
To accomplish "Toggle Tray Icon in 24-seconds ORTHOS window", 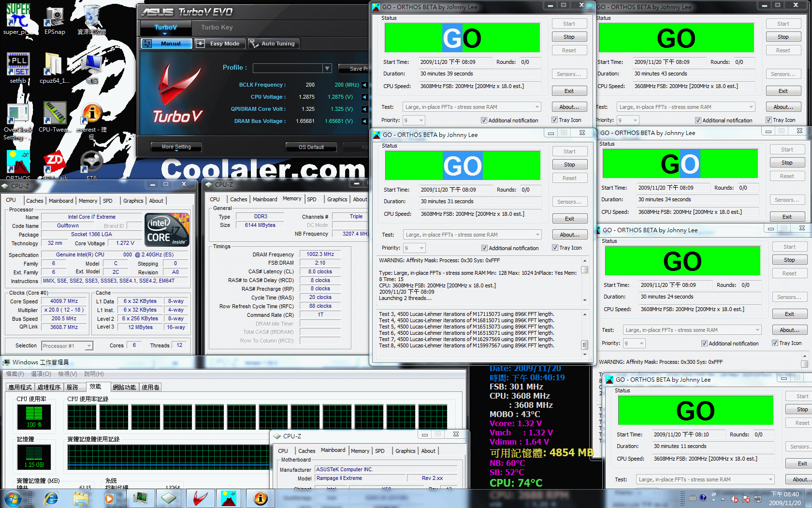I will [x=787, y=343].
